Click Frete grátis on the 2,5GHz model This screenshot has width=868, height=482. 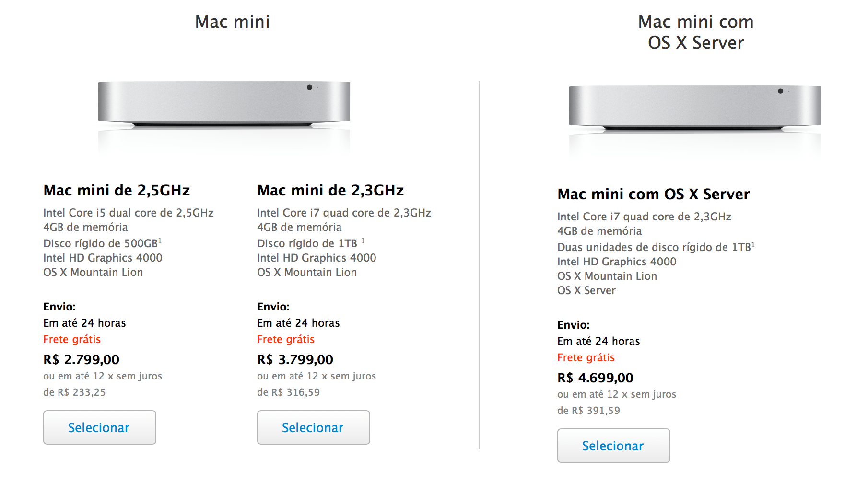tap(72, 339)
